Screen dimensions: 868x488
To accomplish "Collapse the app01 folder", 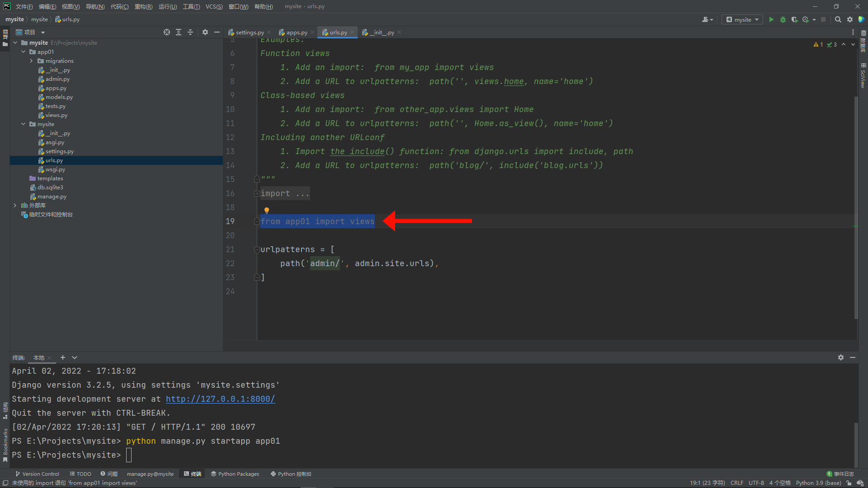I will (24, 52).
